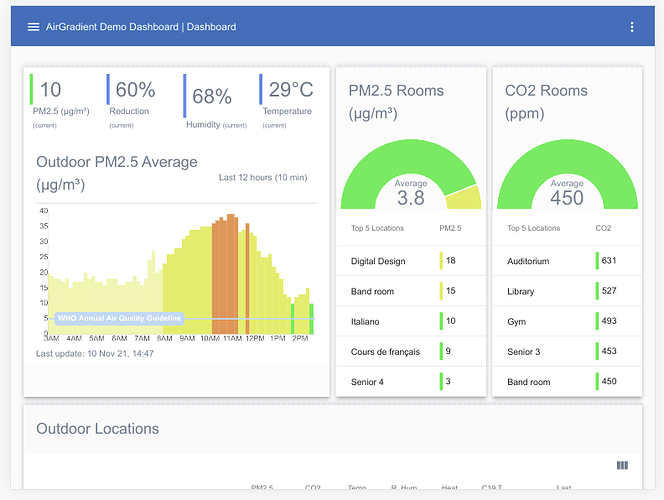Viewport: 664px width, 500px height.
Task: Click the 60% Reduction value
Action: (x=136, y=90)
